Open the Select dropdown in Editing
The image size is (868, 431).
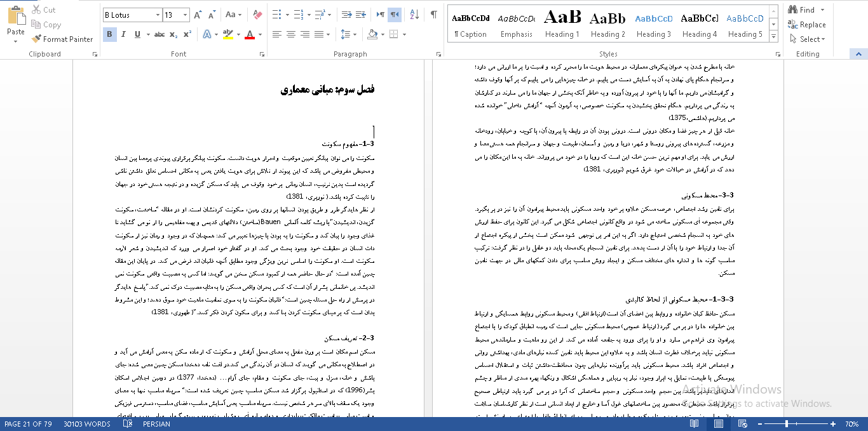click(x=807, y=39)
